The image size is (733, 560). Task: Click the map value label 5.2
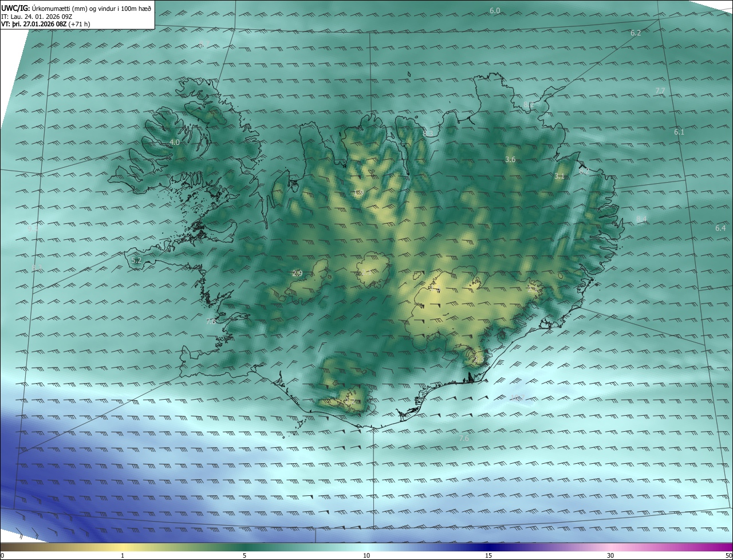pos(136,260)
